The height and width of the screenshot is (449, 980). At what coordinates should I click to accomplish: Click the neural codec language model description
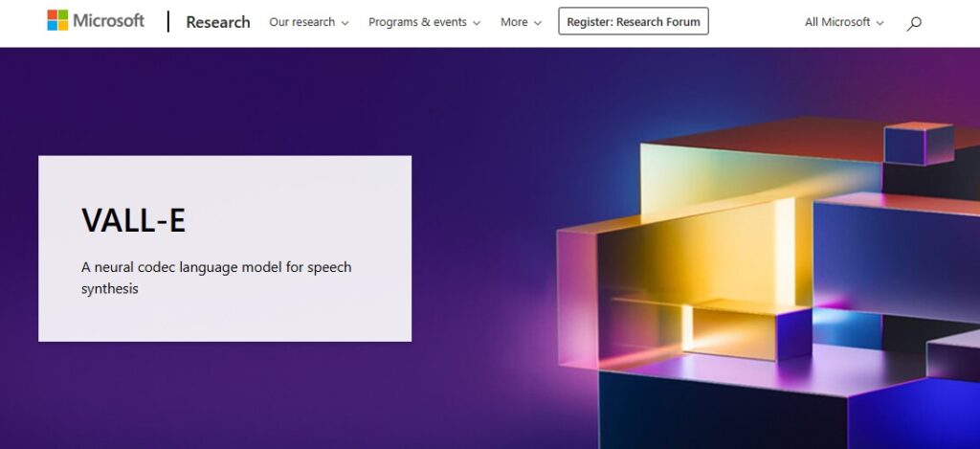[x=216, y=278]
